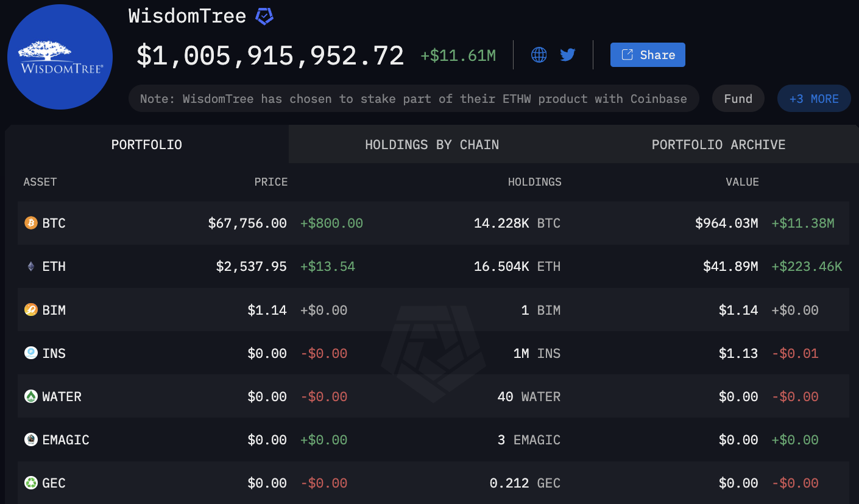Click the GEC token icon
The image size is (859, 504).
pyautogui.click(x=31, y=483)
